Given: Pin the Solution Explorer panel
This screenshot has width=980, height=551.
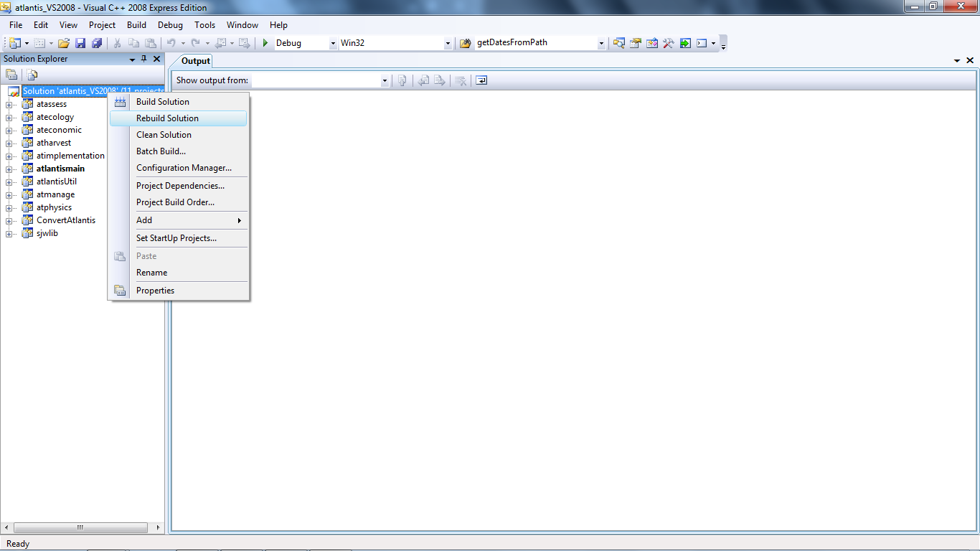Looking at the screenshot, I should point(144,59).
